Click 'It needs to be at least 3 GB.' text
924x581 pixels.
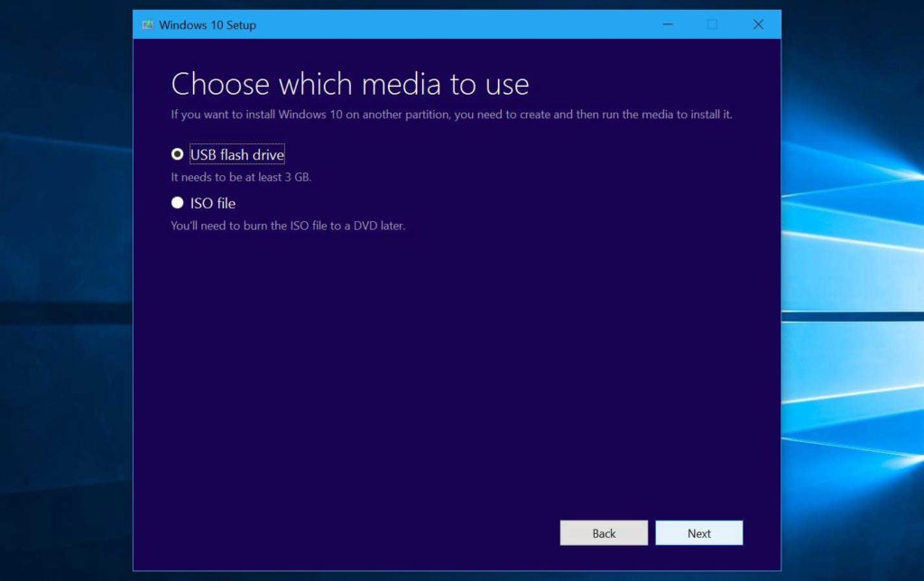coord(241,177)
